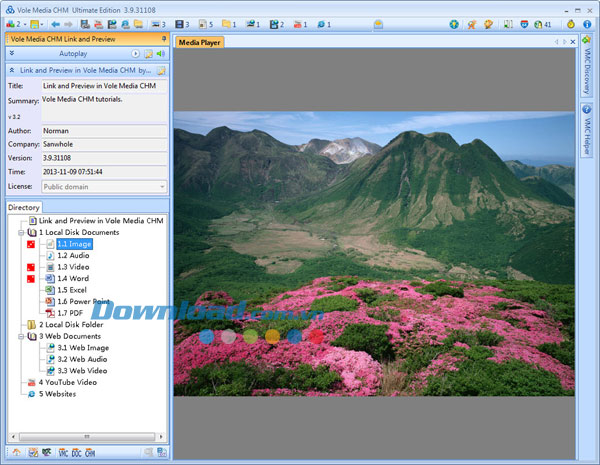Viewport: 600px width, 465px height.
Task: Open the License dropdown list
Action: point(162,186)
